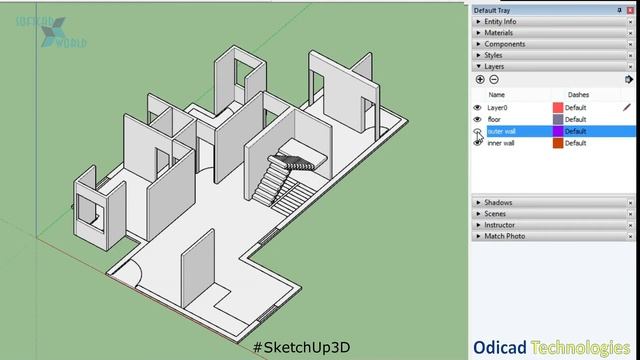Close the Layers panel

(x=630, y=67)
